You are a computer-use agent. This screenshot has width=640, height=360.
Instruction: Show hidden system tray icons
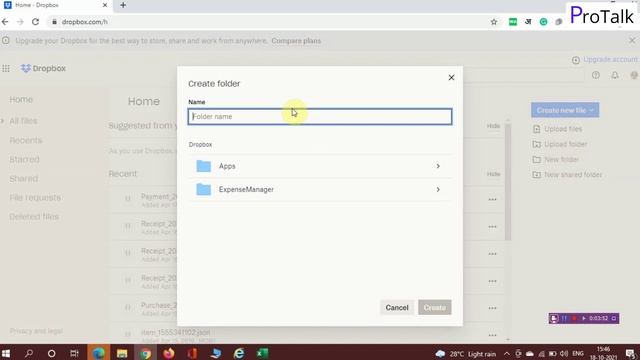coord(507,354)
